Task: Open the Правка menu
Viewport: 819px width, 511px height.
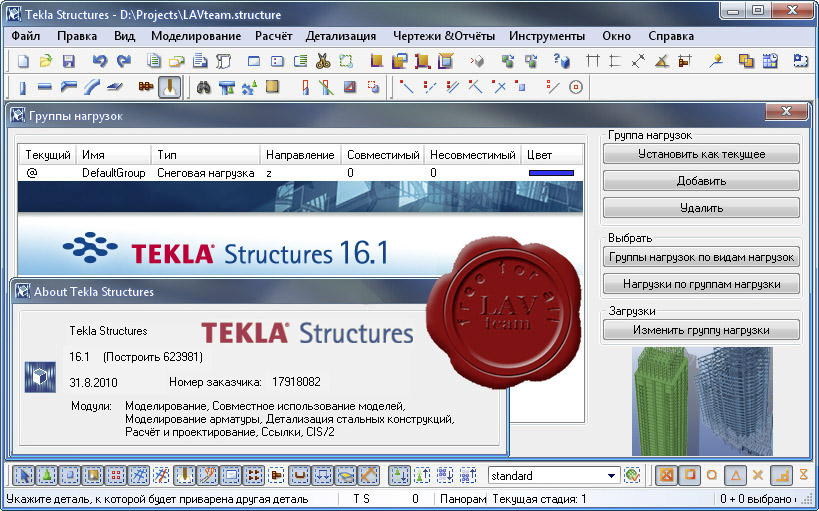Action: 77,36
